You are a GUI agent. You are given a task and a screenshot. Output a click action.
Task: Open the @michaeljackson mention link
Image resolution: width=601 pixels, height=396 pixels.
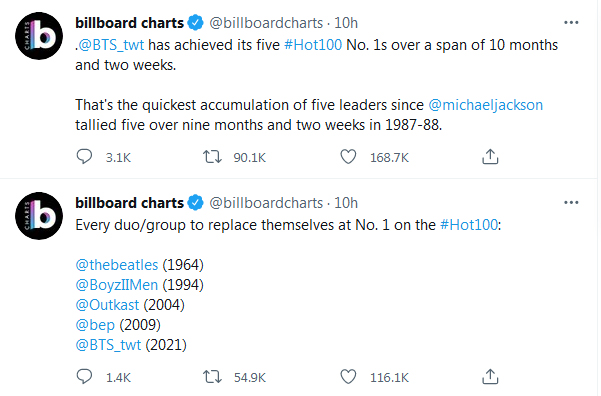486,105
